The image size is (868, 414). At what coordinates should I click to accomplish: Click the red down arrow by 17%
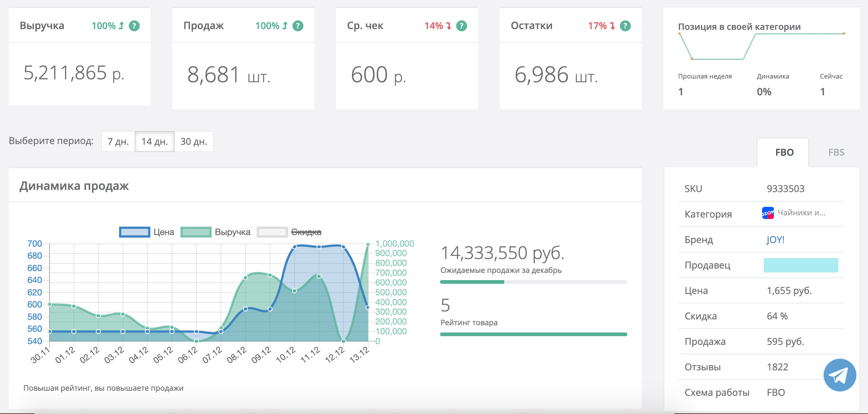612,26
